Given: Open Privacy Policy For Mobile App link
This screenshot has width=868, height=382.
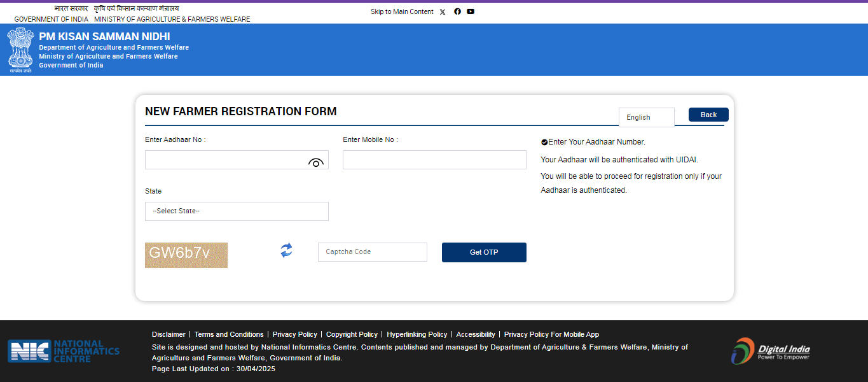Looking at the screenshot, I should tap(551, 334).
